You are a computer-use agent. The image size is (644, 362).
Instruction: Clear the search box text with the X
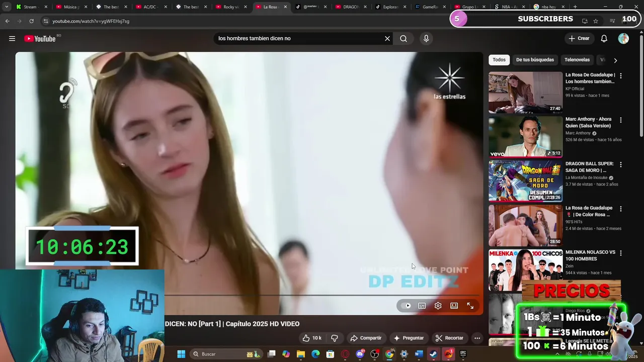(x=387, y=39)
